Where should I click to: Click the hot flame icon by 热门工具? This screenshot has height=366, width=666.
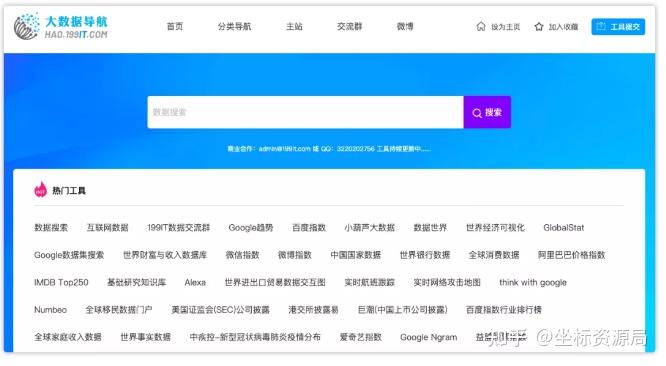(x=41, y=190)
